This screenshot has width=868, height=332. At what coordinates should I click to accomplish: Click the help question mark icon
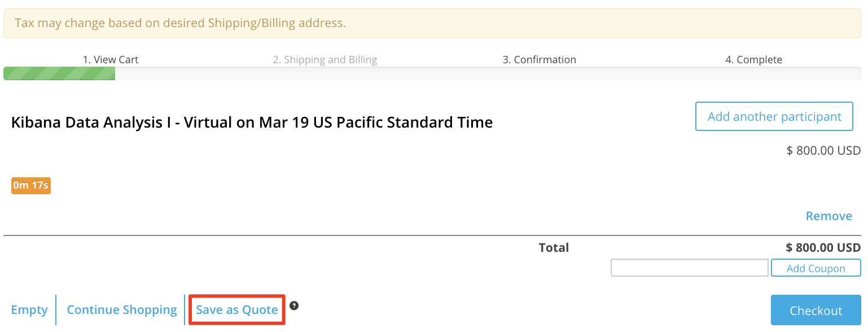point(294,305)
